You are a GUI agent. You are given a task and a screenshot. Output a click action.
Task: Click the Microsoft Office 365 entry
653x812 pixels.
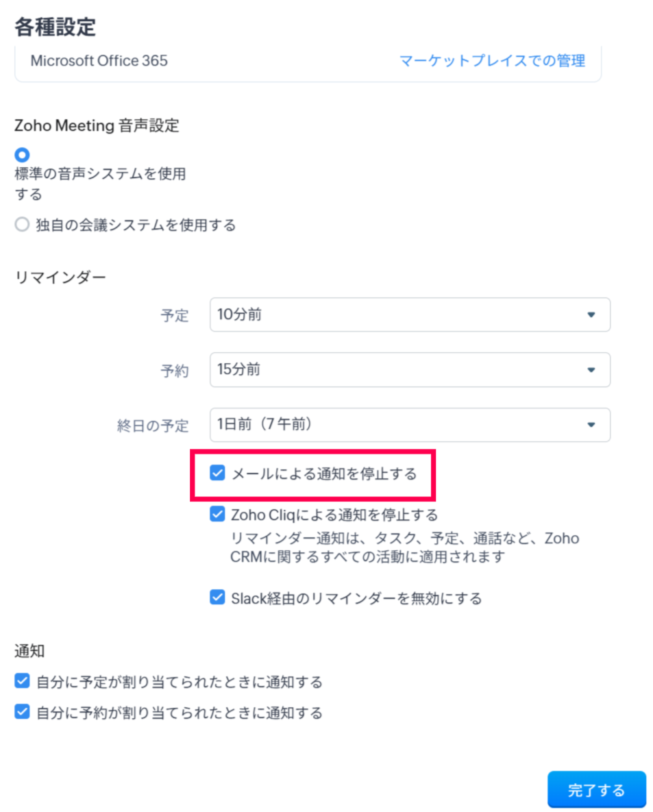99,61
